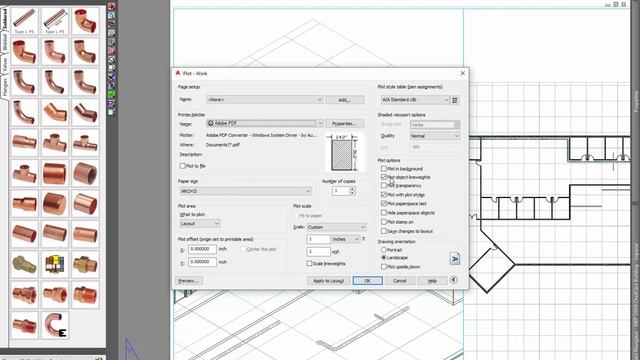Enable Plot stamp on checkbox

click(384, 222)
